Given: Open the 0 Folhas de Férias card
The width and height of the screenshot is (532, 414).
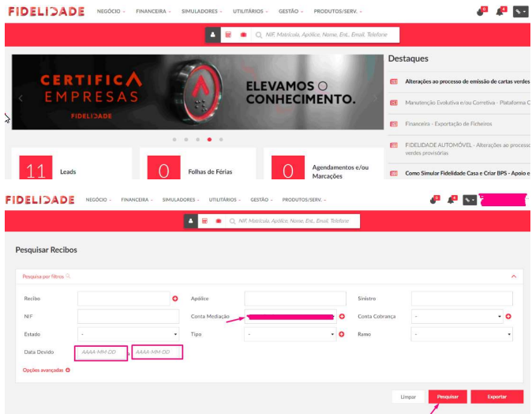Looking at the screenshot, I should [198, 164].
